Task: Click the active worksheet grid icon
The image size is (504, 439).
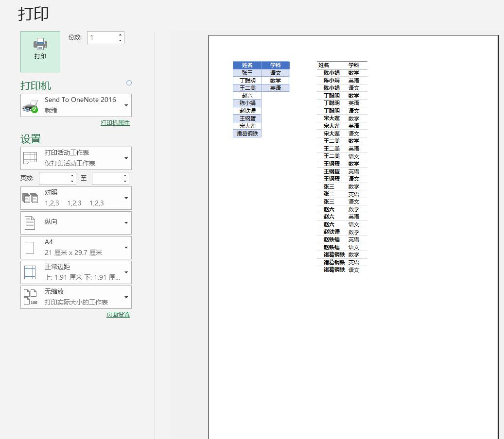Action: (30, 158)
